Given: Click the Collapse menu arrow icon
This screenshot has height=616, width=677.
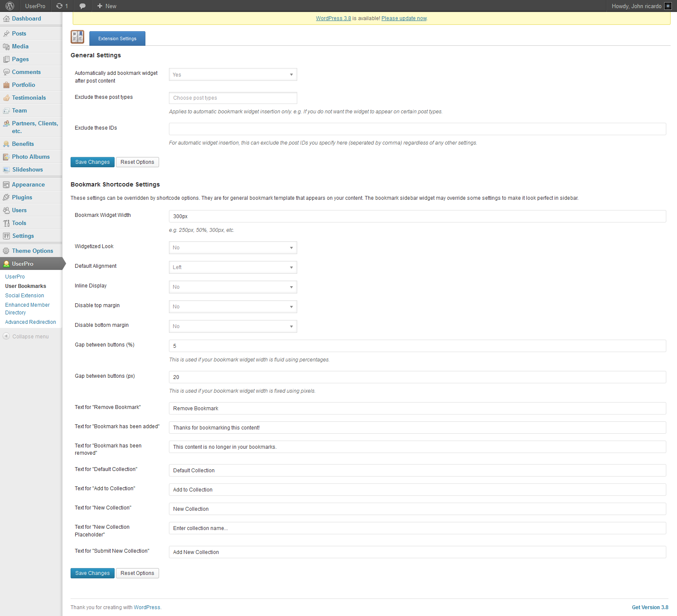Looking at the screenshot, I should (6, 336).
